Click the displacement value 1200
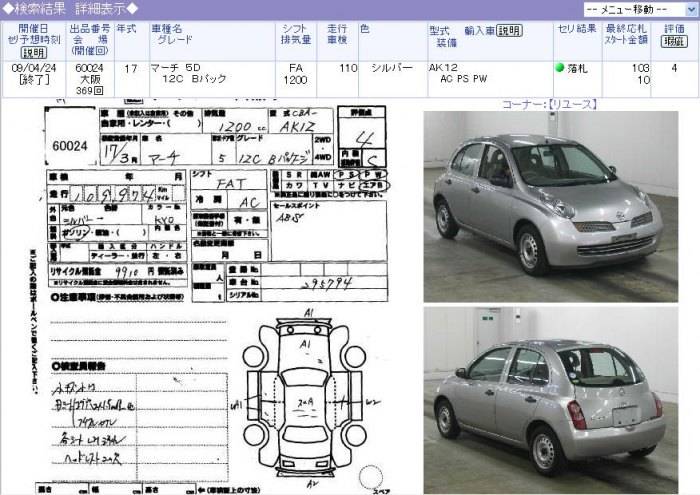Viewport: 700px width, 495px height. (x=296, y=80)
